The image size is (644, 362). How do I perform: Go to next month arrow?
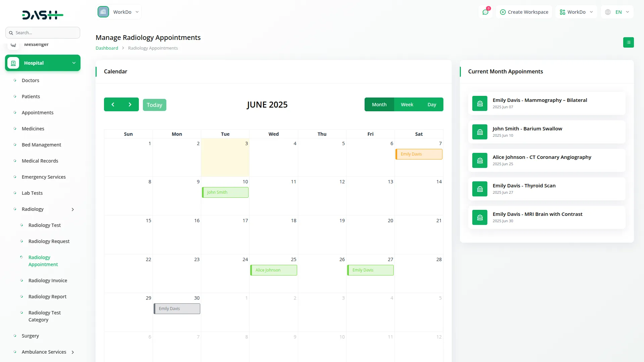pos(130,105)
